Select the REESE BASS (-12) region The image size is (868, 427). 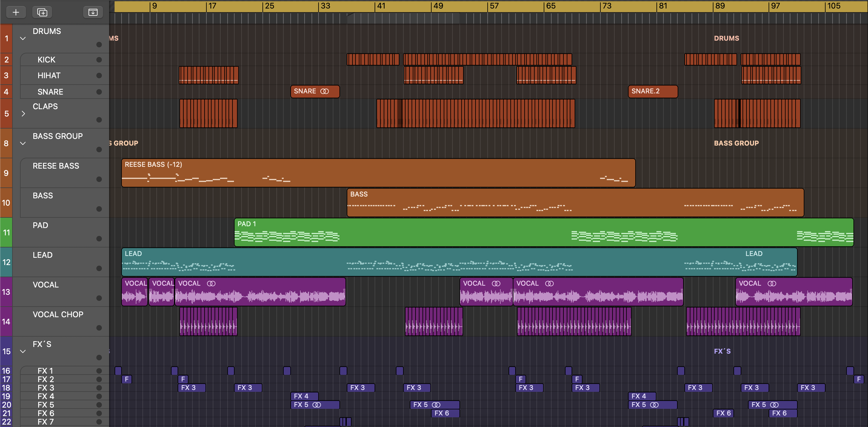(379, 173)
